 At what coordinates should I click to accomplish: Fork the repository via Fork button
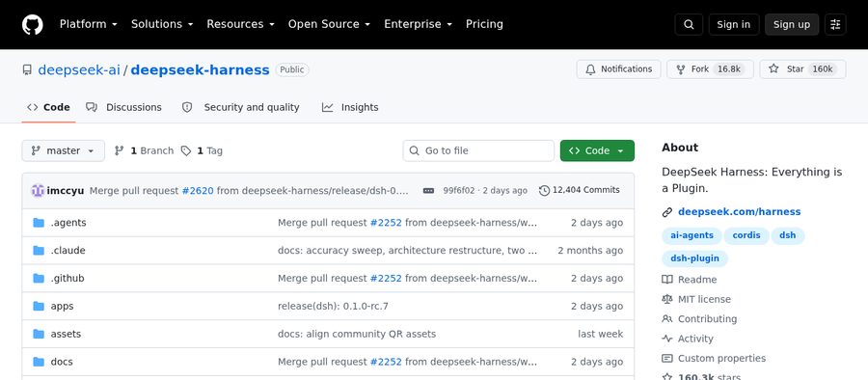pos(710,69)
